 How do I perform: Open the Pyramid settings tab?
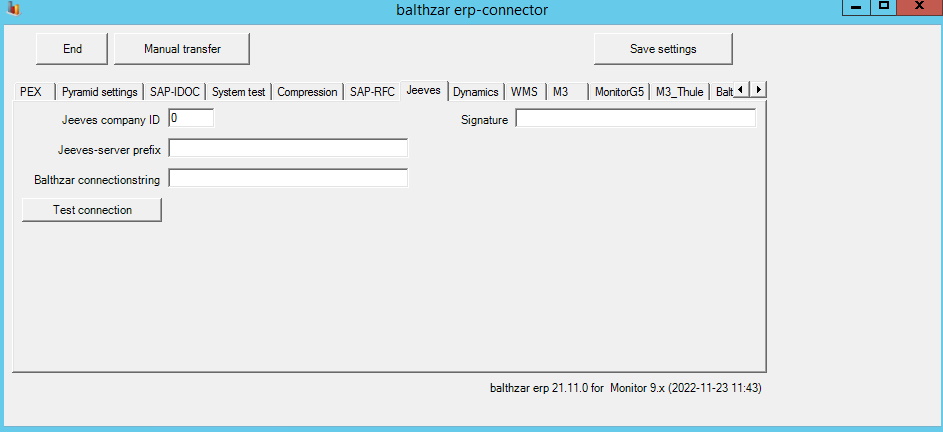(x=100, y=92)
